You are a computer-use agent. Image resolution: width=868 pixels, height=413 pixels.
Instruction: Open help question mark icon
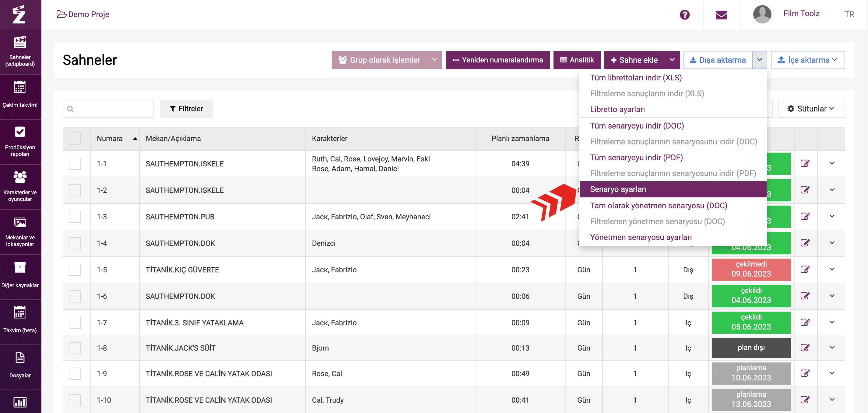pyautogui.click(x=684, y=15)
